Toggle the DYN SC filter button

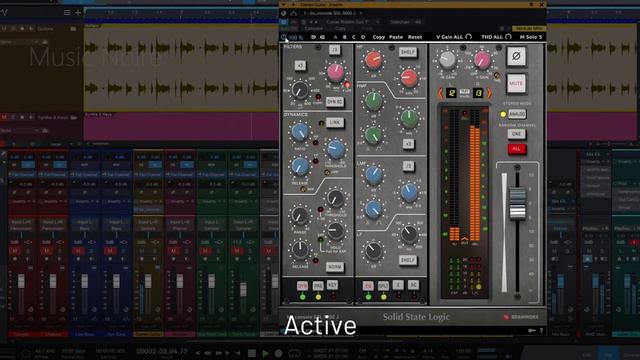pos(335,101)
